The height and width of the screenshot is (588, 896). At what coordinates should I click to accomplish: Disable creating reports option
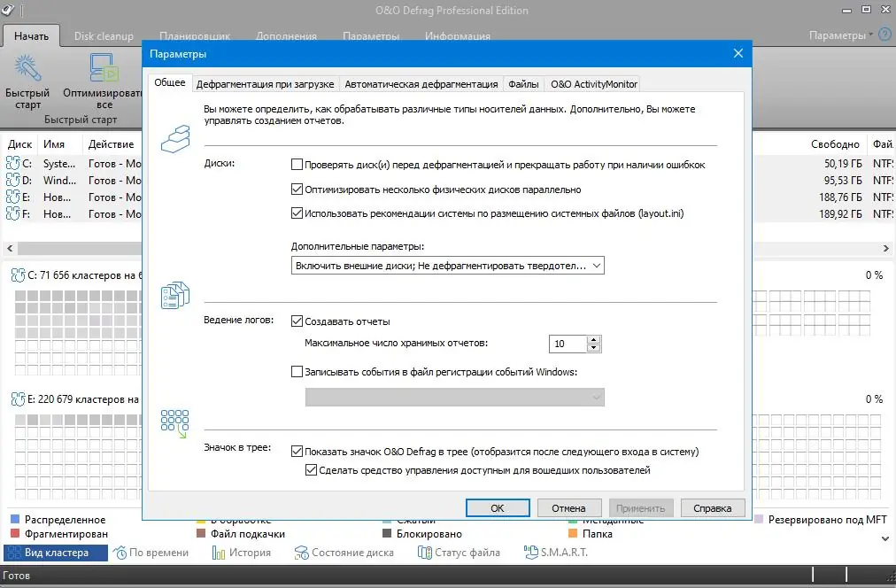tap(298, 321)
